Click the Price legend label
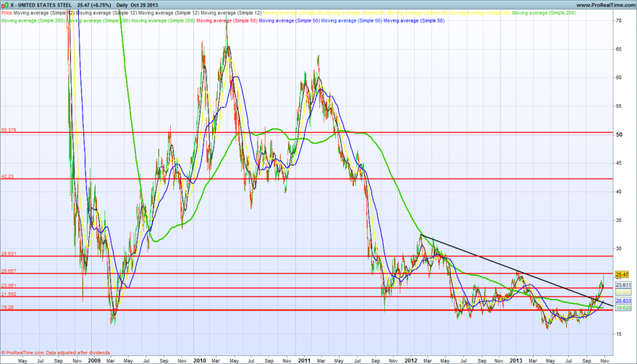This screenshot has width=637, height=364. [7, 13]
